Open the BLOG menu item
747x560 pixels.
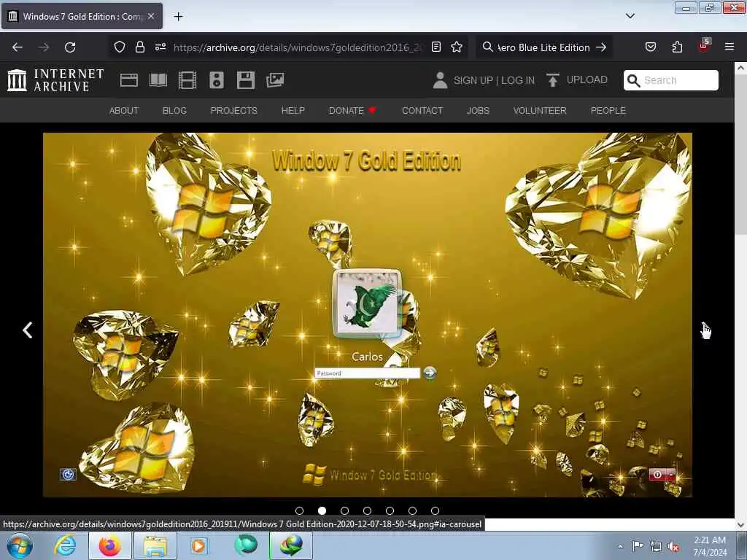(174, 111)
